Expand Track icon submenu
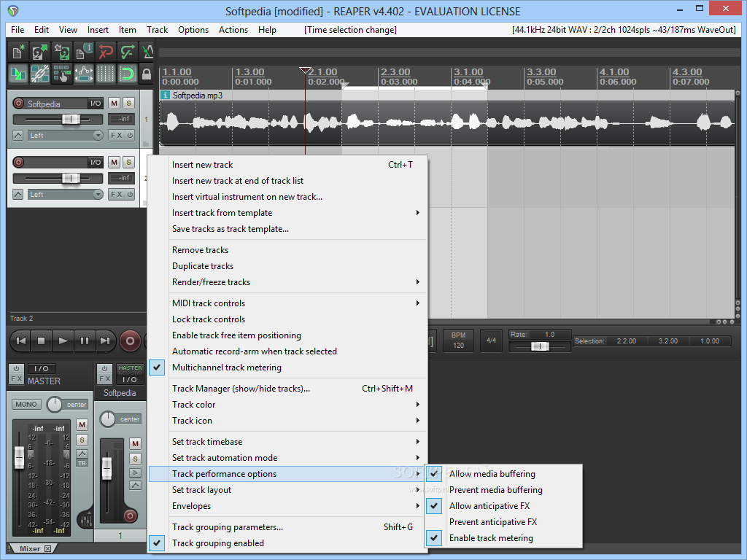This screenshot has height=560, width=747. pos(287,421)
